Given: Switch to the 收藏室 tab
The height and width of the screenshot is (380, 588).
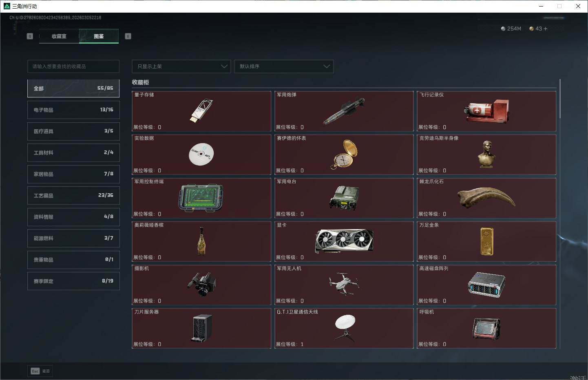Looking at the screenshot, I should click(59, 36).
